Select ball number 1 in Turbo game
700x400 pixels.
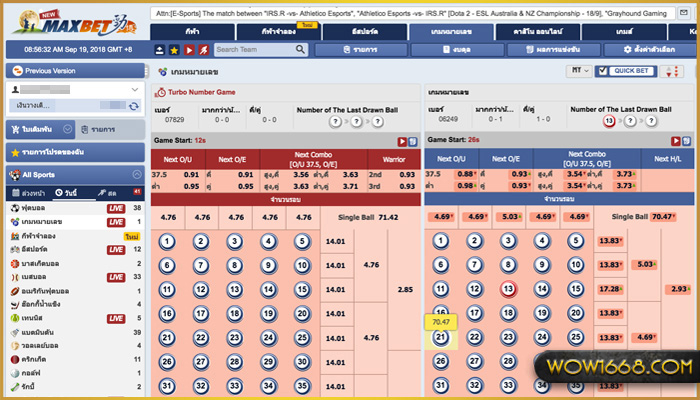[x=166, y=241]
